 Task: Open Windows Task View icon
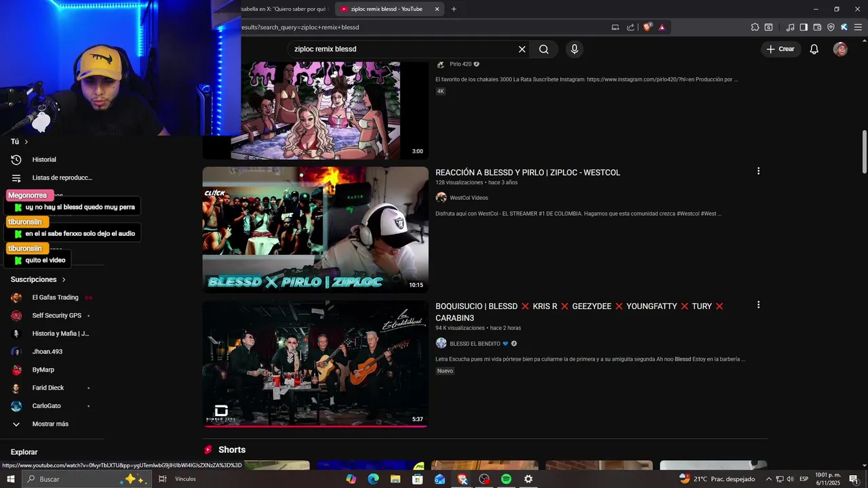click(x=163, y=479)
